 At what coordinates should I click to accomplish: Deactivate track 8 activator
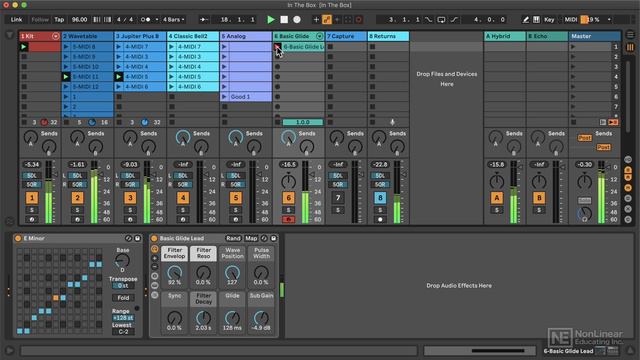pos(380,198)
